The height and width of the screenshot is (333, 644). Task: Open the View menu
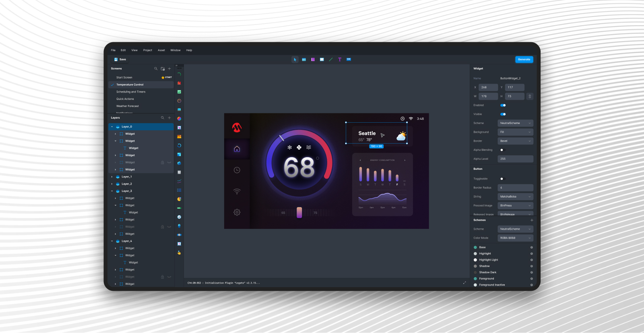(x=134, y=50)
